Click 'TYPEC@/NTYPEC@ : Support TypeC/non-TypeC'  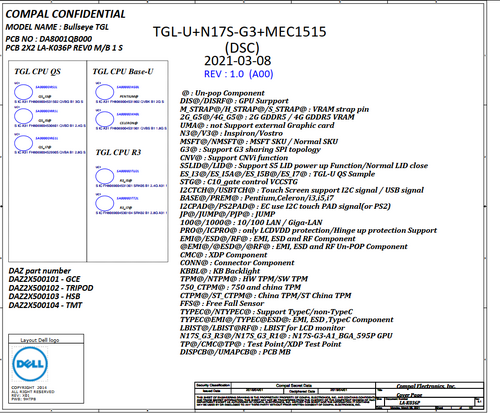click(x=266, y=311)
